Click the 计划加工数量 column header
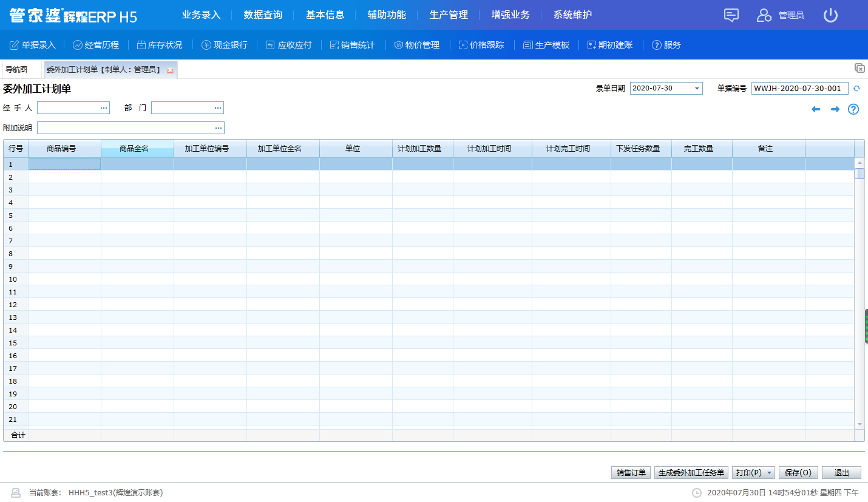868x502 pixels. click(x=422, y=149)
